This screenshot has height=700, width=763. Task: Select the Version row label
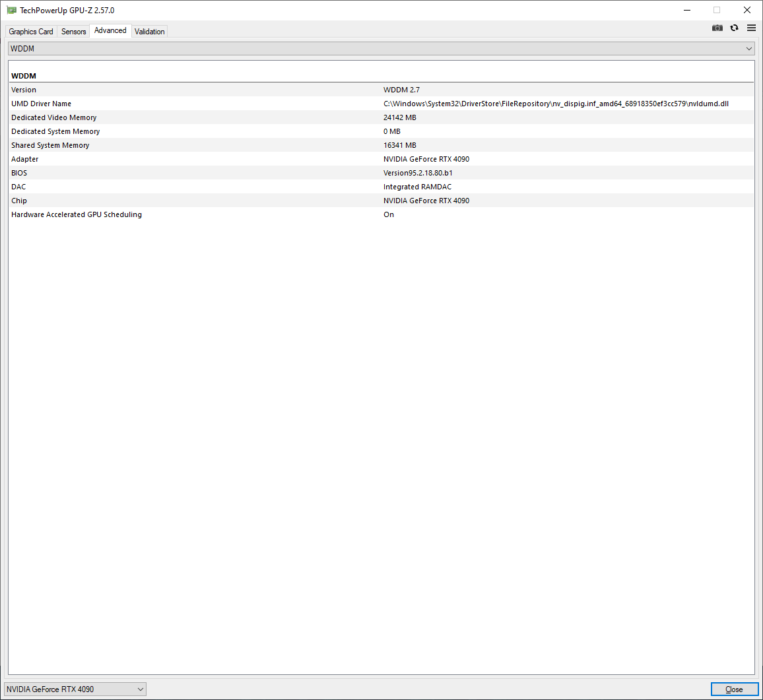(24, 90)
